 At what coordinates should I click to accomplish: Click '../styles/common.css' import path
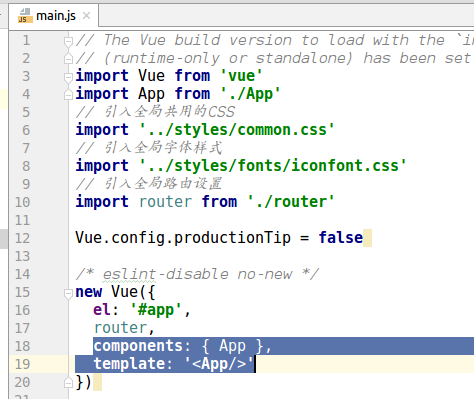(237, 130)
